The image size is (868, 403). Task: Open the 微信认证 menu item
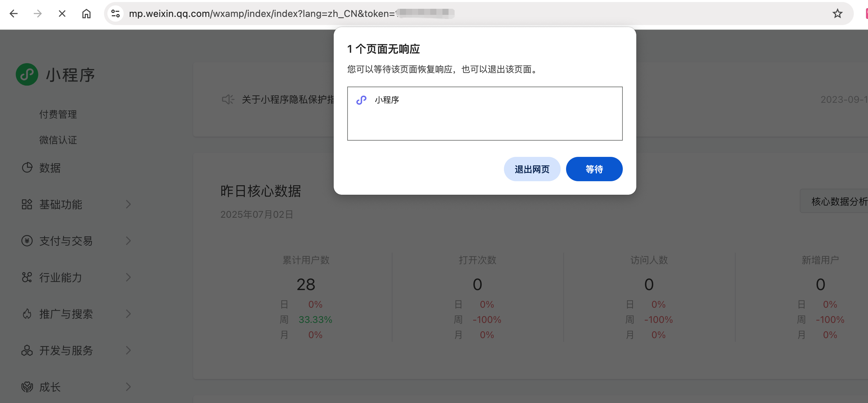[x=58, y=140]
